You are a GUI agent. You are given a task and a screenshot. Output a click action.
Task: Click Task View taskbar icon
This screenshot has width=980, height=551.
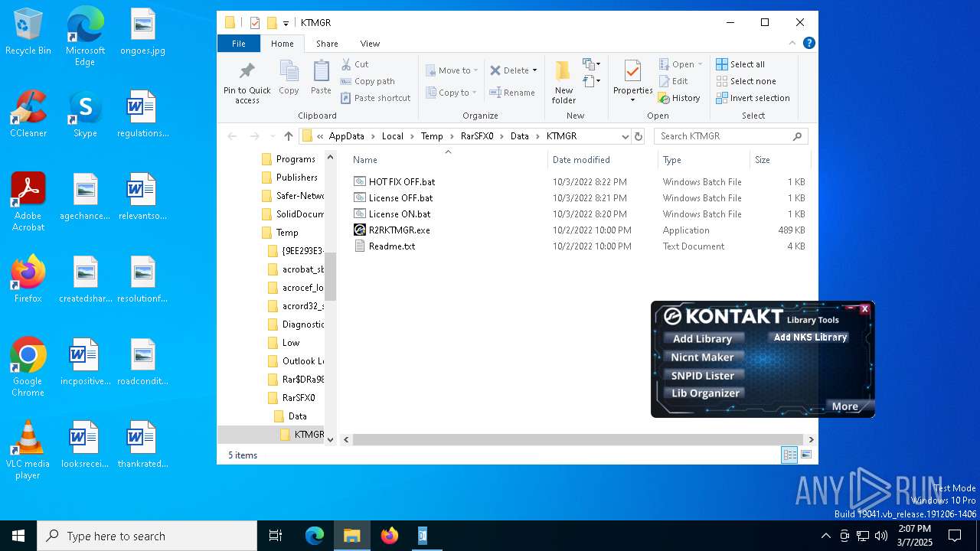click(x=276, y=536)
